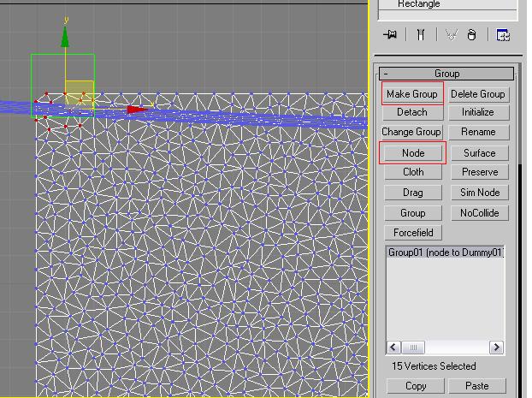Click the Detach button
The width and height of the screenshot is (532, 398).
tap(412, 112)
